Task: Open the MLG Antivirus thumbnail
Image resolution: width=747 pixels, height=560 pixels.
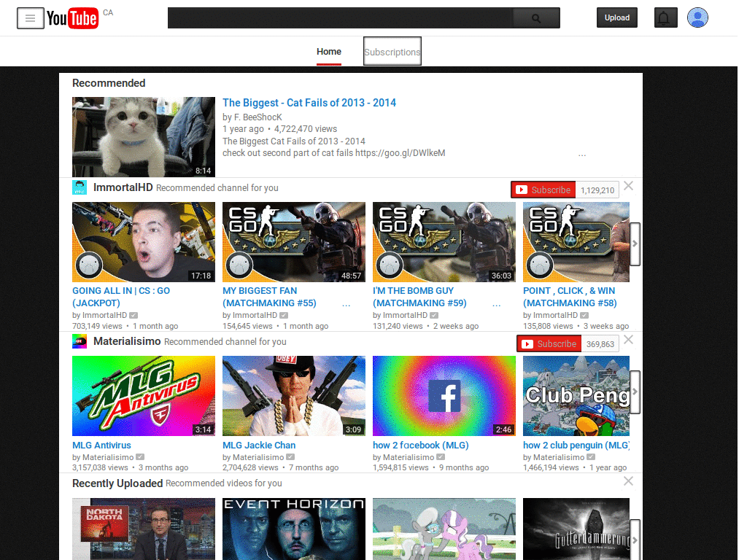Action: point(144,396)
